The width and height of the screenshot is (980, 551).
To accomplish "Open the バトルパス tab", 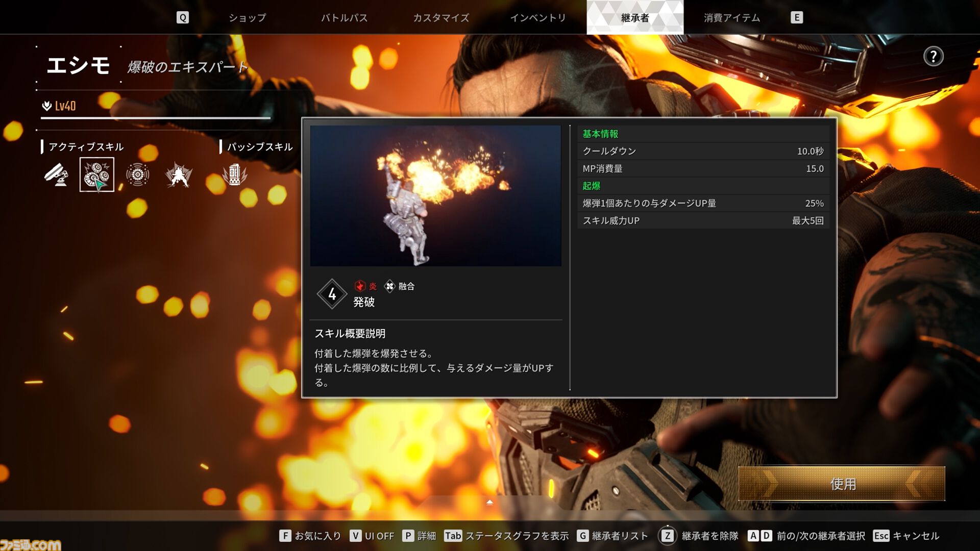I will pyautogui.click(x=344, y=18).
